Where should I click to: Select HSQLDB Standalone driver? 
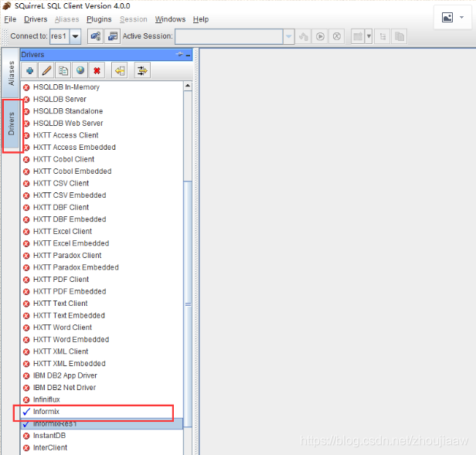coord(102,111)
